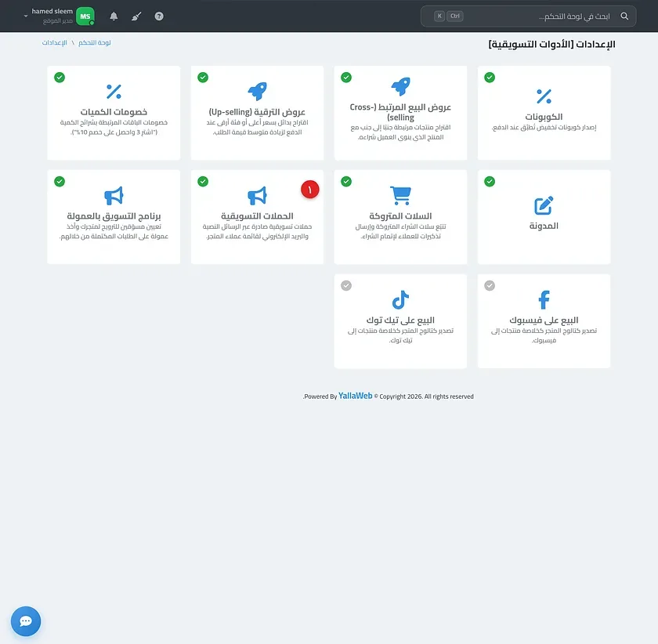Focus the dashboard search field
Viewport: 658px width, 644px height.
point(528,16)
